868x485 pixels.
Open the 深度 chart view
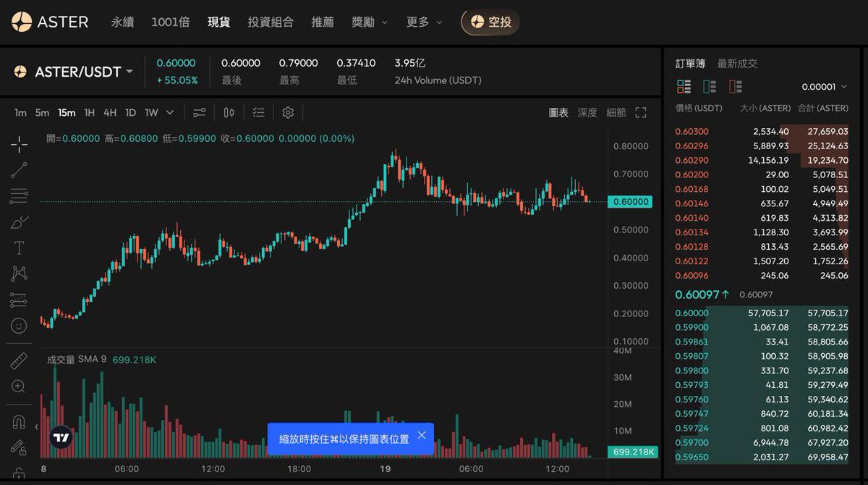point(588,112)
